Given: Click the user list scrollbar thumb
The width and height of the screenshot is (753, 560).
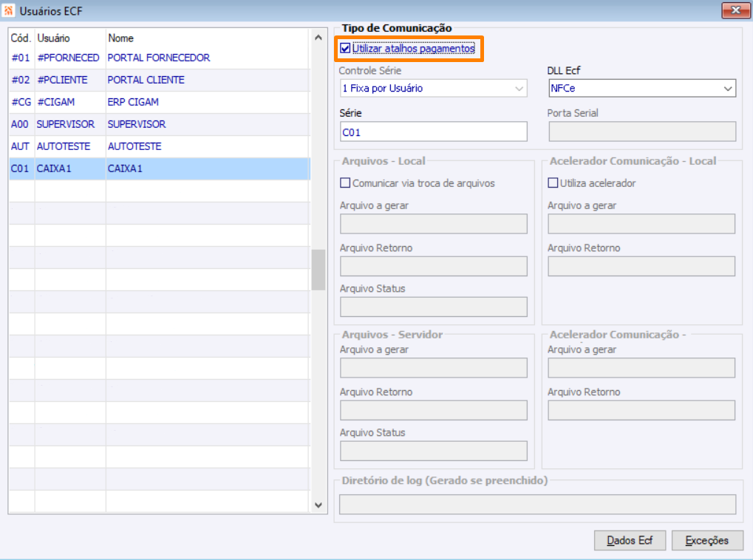Looking at the screenshot, I should [x=318, y=270].
